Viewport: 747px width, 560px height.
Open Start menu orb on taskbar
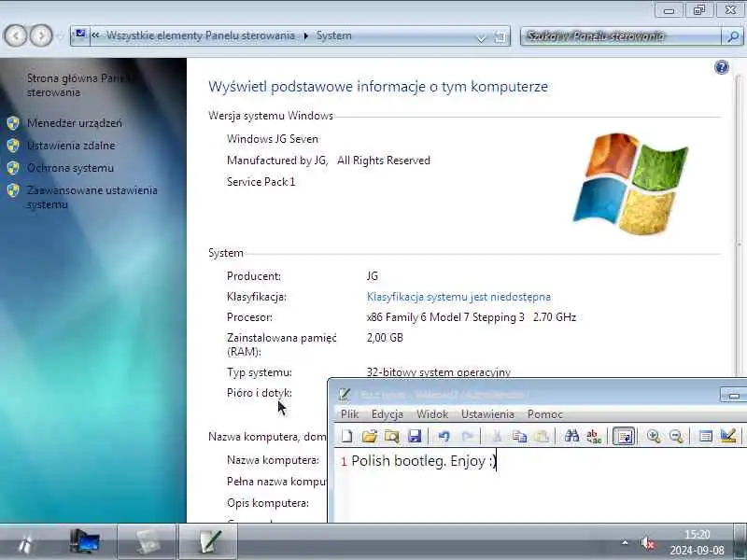[26, 543]
